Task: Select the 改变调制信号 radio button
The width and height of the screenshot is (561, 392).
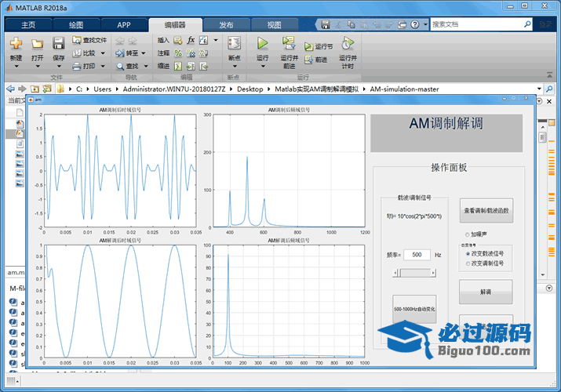Action: [x=469, y=263]
